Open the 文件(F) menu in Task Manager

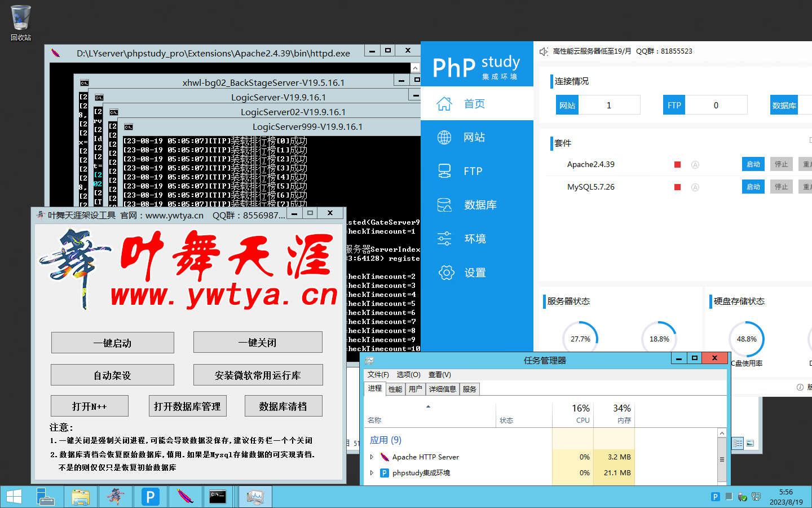point(378,375)
